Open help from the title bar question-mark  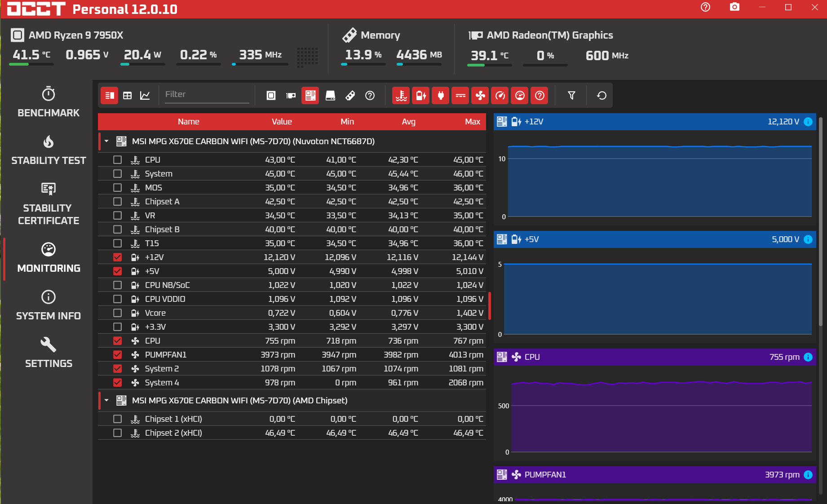705,7
